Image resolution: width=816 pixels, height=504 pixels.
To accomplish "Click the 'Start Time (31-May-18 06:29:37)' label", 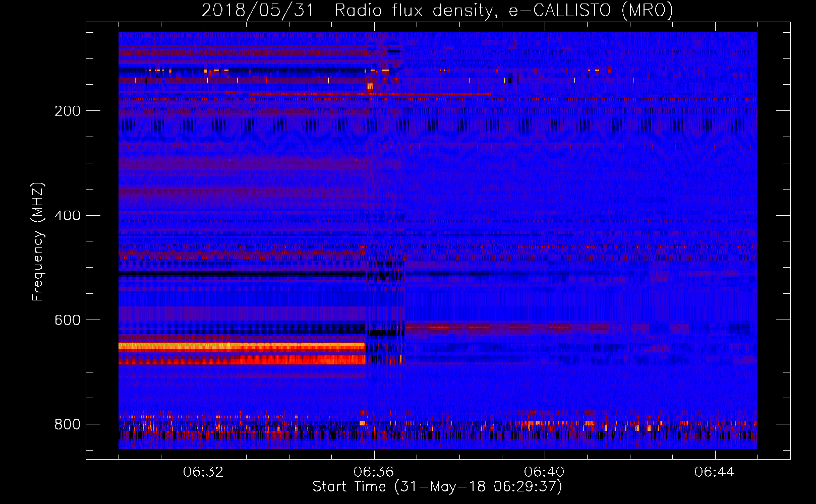I will (x=437, y=487).
